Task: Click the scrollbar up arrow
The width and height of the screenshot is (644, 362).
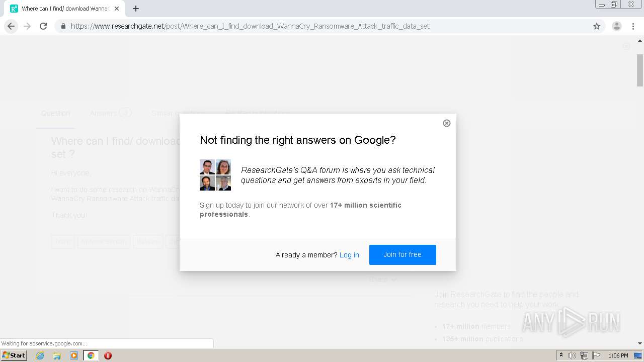Action: pyautogui.click(x=640, y=42)
